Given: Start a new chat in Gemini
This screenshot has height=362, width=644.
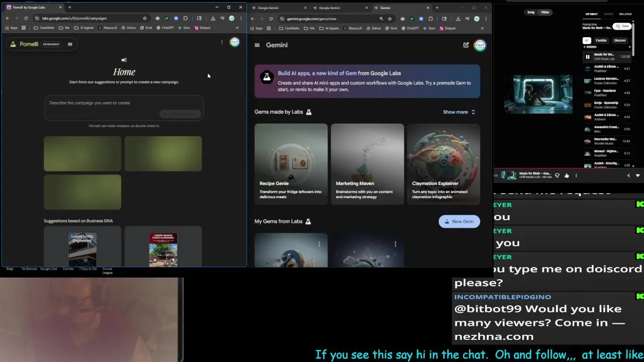Looking at the screenshot, I should point(466,45).
